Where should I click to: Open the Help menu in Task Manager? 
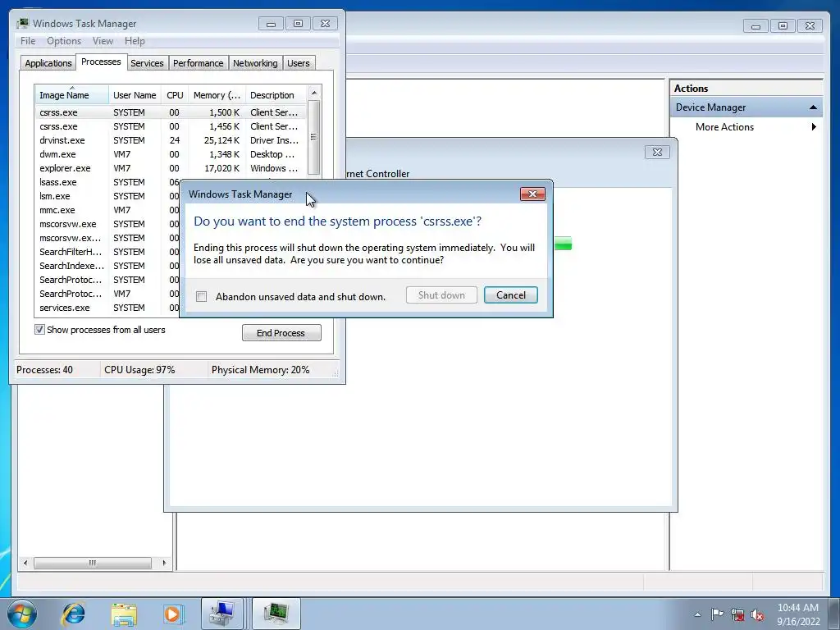pyautogui.click(x=135, y=41)
